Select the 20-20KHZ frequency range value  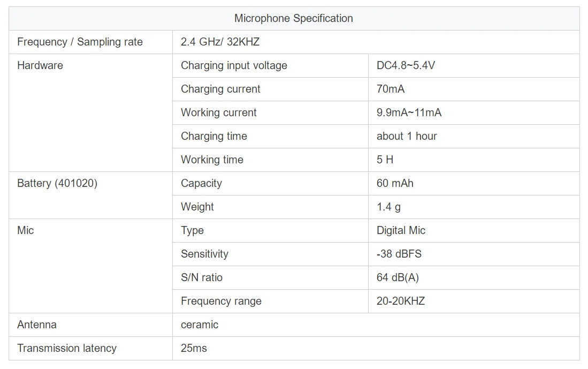point(400,301)
